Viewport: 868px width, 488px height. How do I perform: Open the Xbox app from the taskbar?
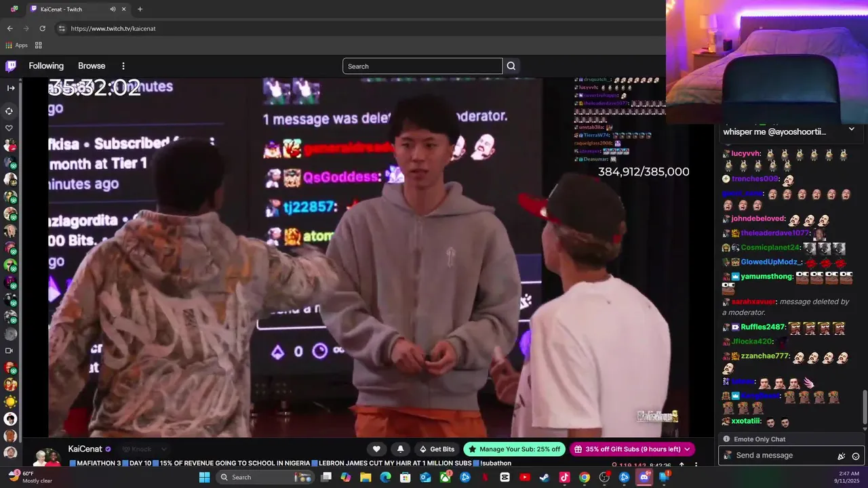pyautogui.click(x=445, y=477)
